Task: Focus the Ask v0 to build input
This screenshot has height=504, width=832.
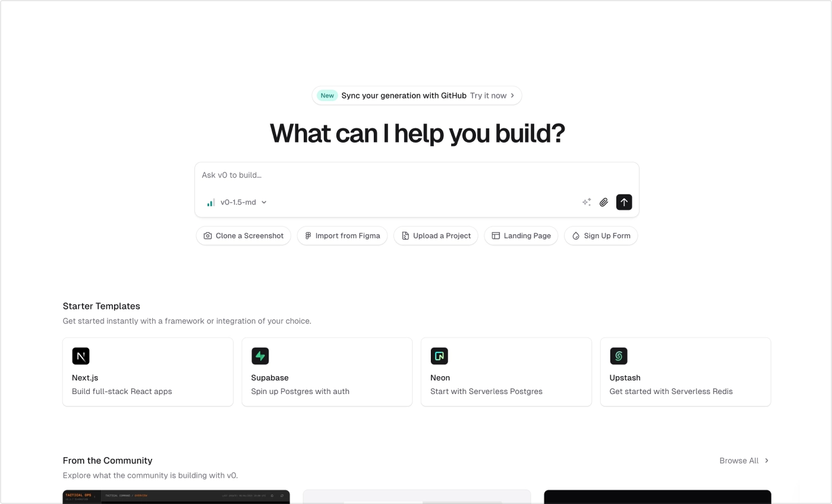Action: (x=416, y=175)
